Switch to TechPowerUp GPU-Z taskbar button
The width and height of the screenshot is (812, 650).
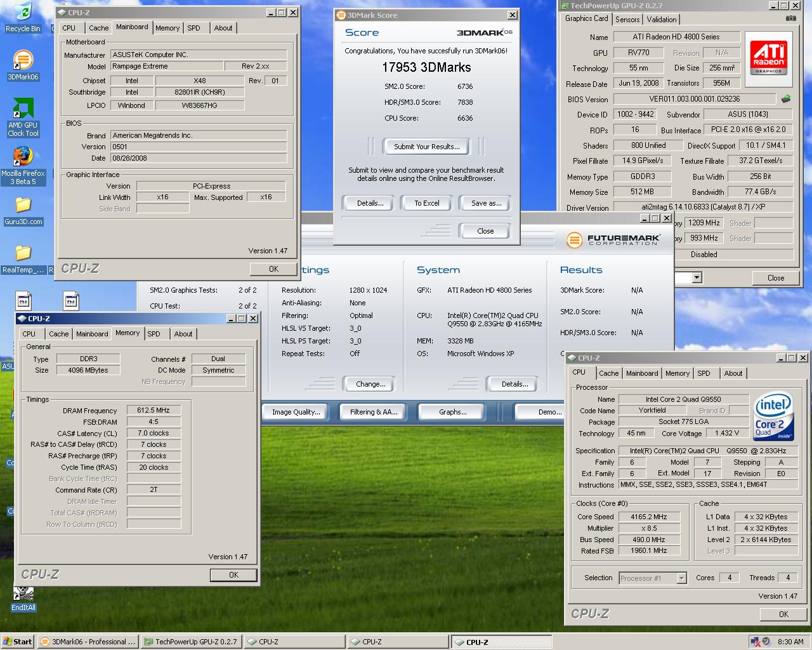click(x=191, y=642)
